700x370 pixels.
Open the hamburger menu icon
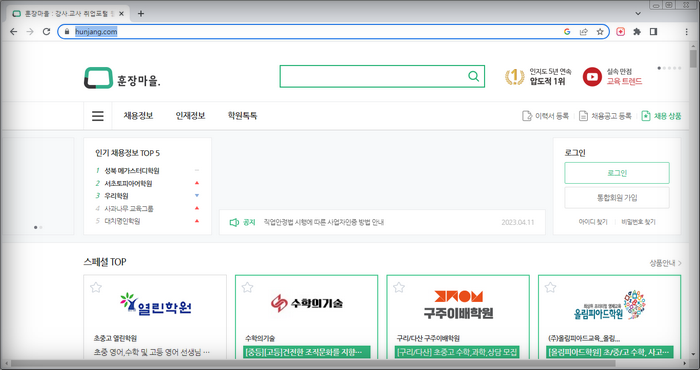click(x=98, y=116)
